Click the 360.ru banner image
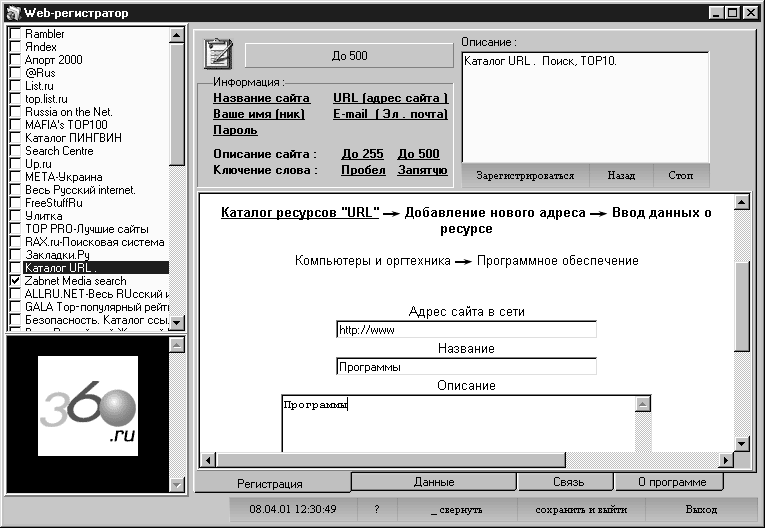Screen dimensions: 765x528 coord(88,406)
